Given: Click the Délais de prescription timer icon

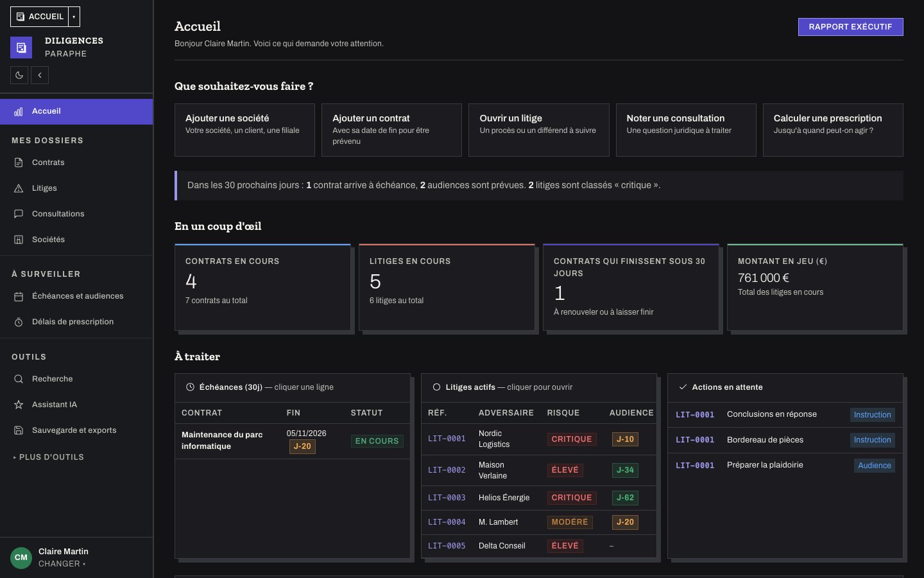Looking at the screenshot, I should [x=19, y=322].
